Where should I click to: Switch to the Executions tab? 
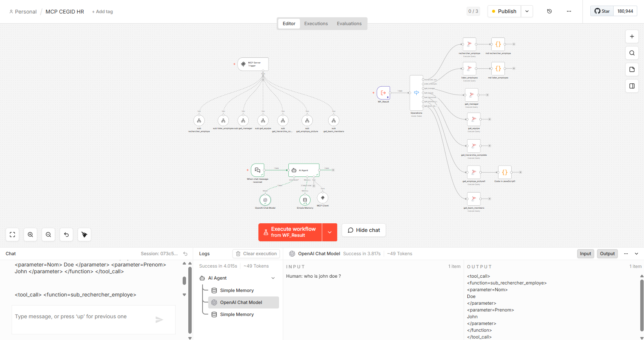tap(316, 24)
